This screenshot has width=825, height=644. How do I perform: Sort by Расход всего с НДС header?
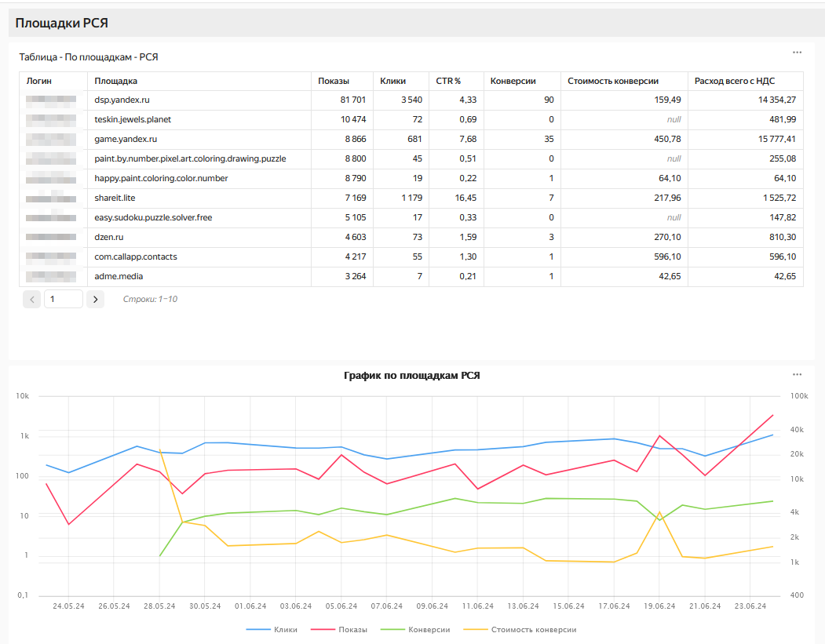(x=735, y=81)
